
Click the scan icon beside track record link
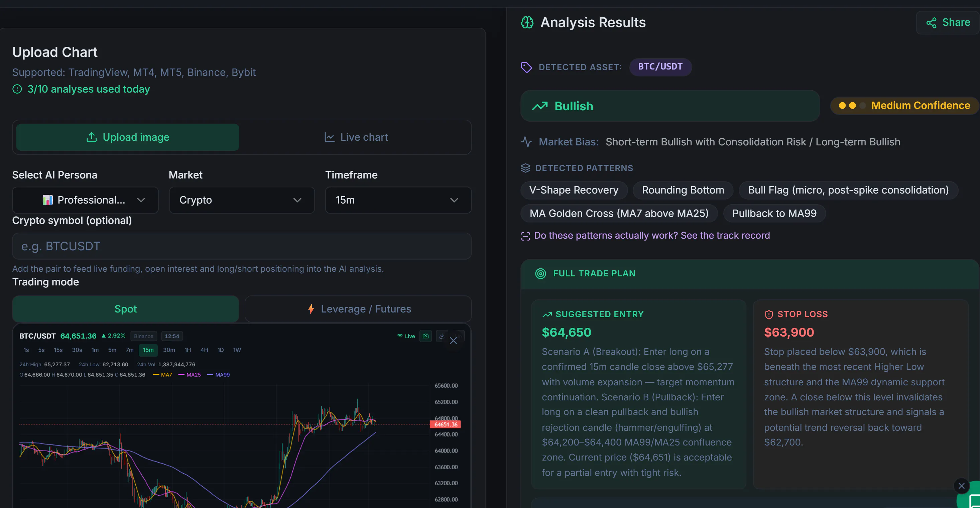coord(525,236)
